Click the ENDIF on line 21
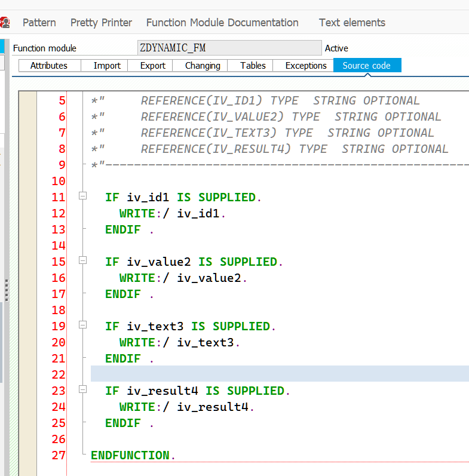 point(123,358)
